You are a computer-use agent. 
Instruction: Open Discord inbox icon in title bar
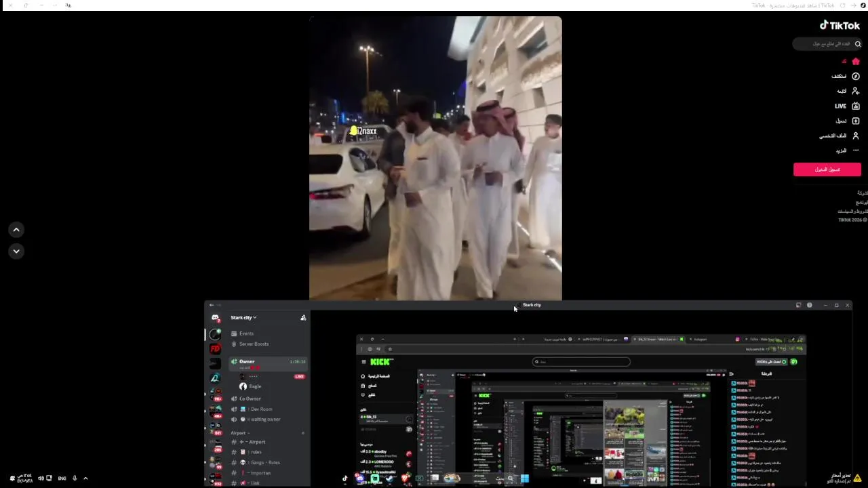pos(798,305)
